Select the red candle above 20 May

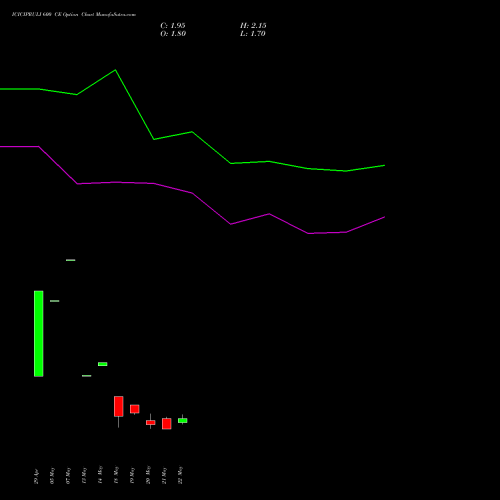[x=151, y=422]
